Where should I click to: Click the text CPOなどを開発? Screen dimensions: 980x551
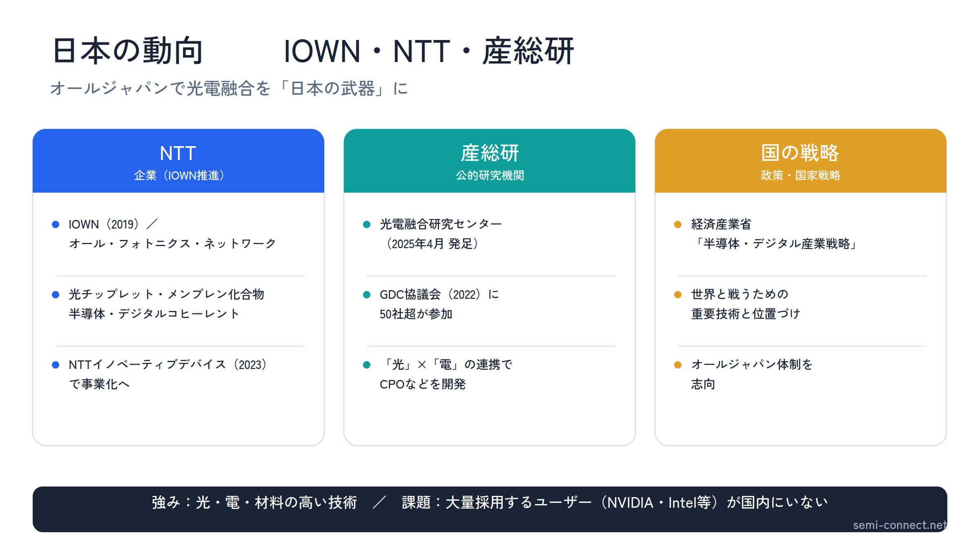point(423,384)
